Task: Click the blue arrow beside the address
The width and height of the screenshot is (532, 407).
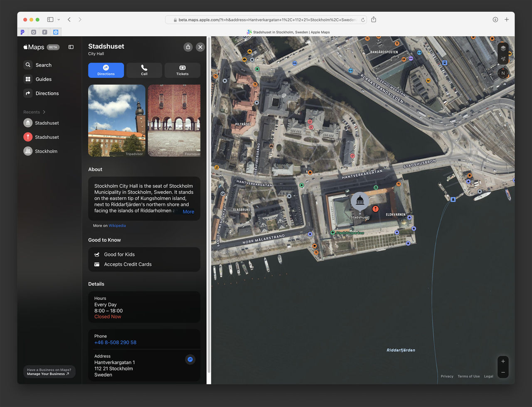Action: tap(190, 359)
